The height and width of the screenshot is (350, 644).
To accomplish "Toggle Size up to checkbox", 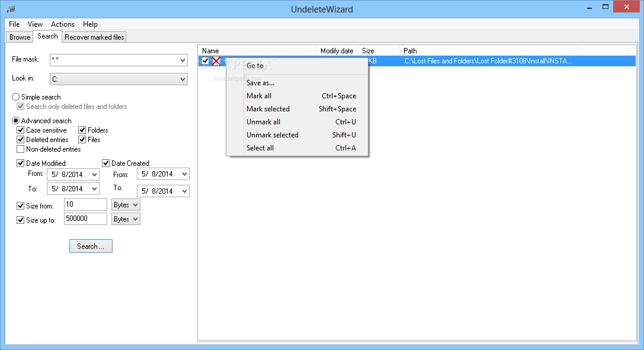I will (x=21, y=220).
